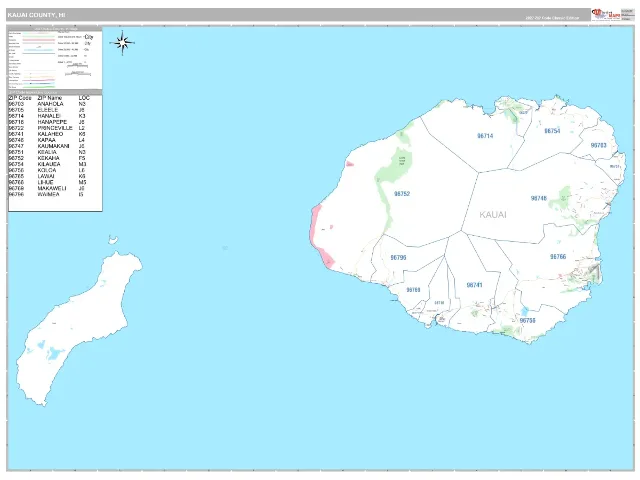Viewport: 640px width, 480px height.
Task: Select ZIP label 96756 on the map
Action: (x=527, y=320)
